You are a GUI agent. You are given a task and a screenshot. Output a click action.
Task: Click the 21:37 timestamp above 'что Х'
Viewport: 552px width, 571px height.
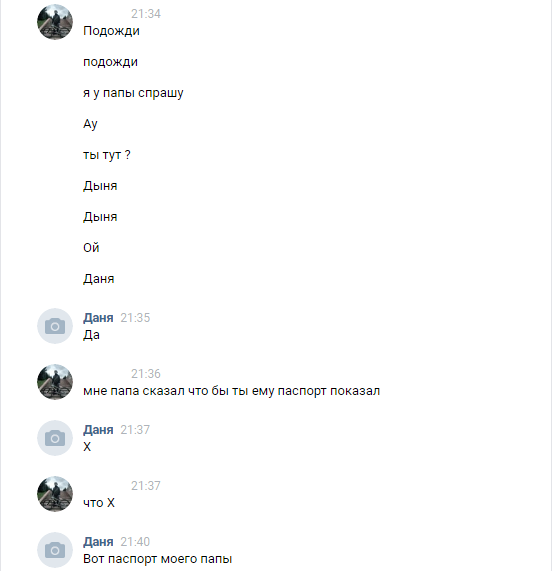click(146, 486)
